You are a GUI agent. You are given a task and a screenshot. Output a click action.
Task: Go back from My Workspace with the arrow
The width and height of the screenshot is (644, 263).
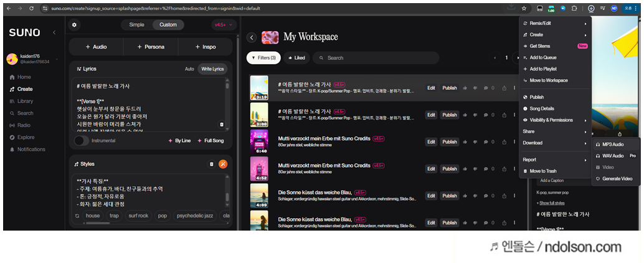click(252, 38)
